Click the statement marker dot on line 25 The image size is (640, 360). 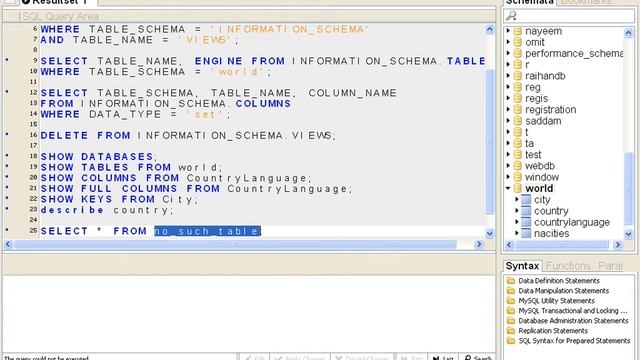[7, 230]
